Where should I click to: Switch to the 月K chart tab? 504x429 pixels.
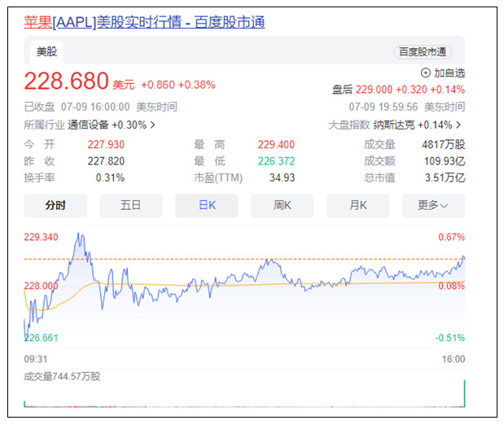tap(357, 205)
